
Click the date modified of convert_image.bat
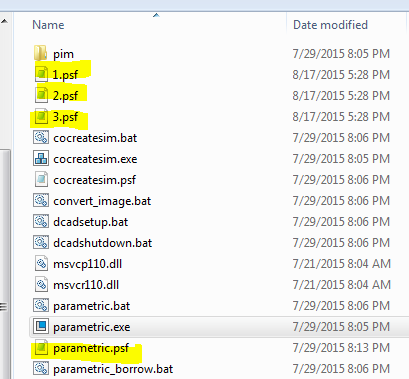[x=341, y=201]
